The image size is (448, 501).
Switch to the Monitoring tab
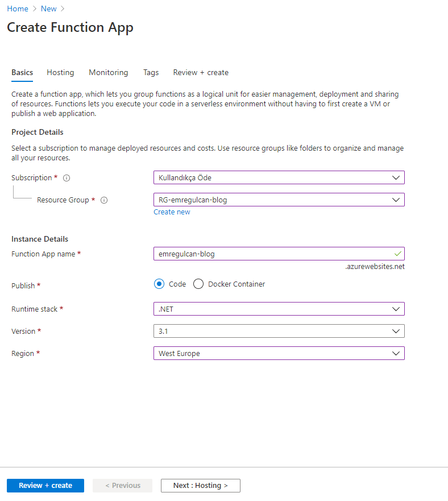coord(109,73)
